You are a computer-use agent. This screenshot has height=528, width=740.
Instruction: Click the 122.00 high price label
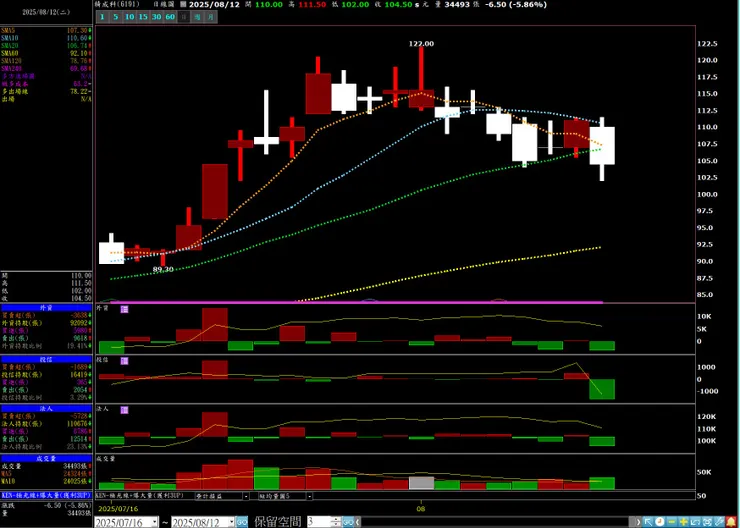tap(421, 43)
